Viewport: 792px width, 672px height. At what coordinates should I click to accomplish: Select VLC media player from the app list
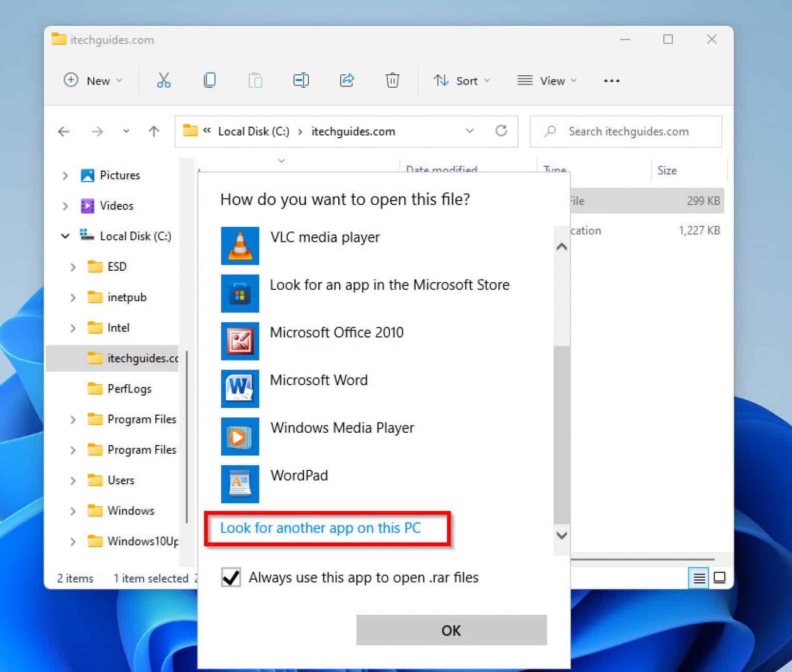pyautogui.click(x=325, y=238)
